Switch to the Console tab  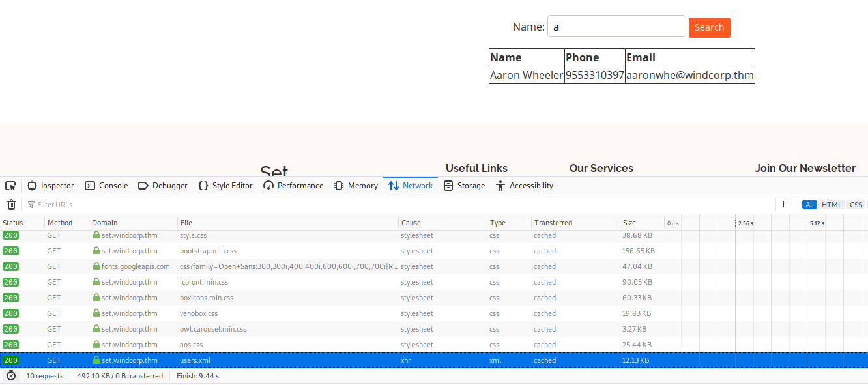pos(106,186)
